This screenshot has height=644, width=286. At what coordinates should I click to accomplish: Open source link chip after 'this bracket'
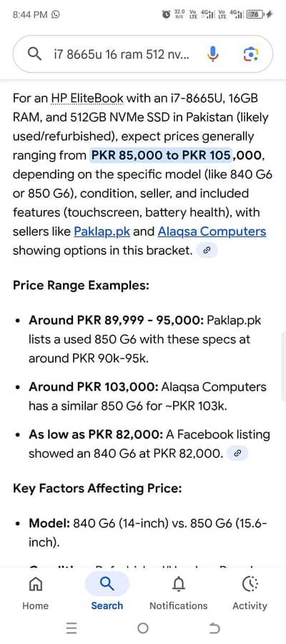point(207,251)
